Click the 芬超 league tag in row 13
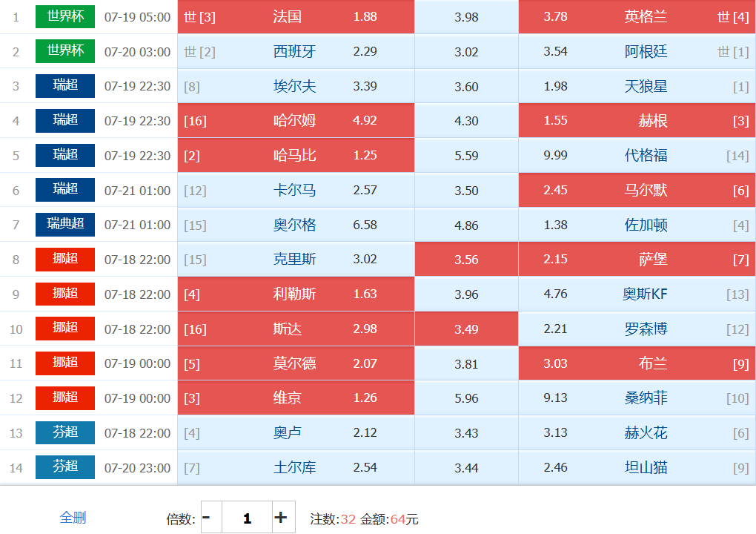 click(65, 432)
